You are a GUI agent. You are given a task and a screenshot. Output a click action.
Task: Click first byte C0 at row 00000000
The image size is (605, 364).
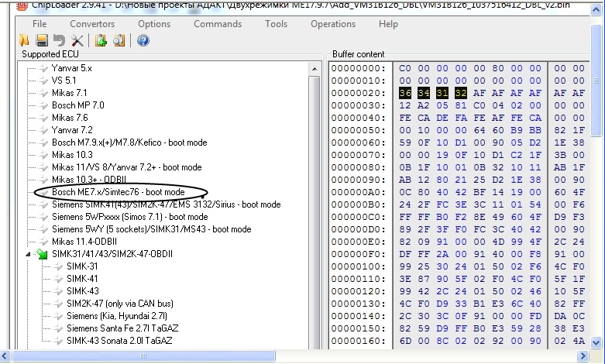pos(404,68)
